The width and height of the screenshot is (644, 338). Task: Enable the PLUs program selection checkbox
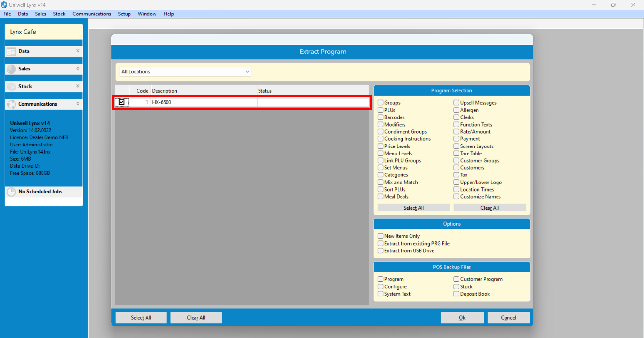click(x=380, y=110)
